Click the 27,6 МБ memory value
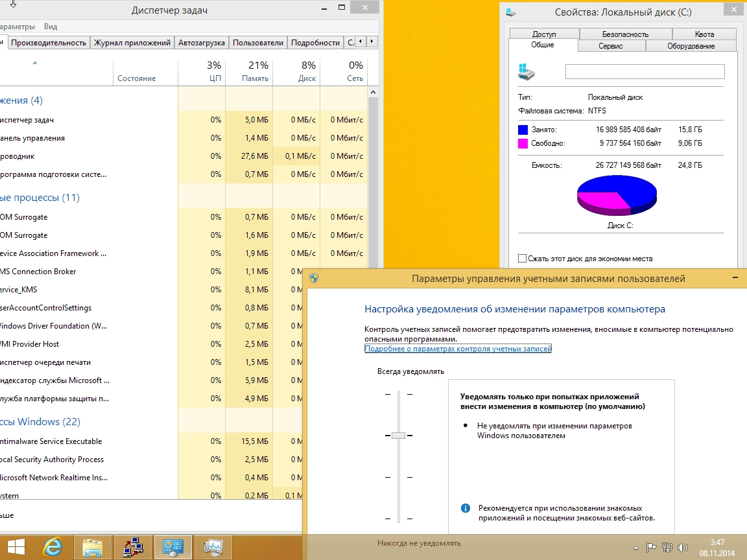The image size is (747, 560). pos(254,156)
